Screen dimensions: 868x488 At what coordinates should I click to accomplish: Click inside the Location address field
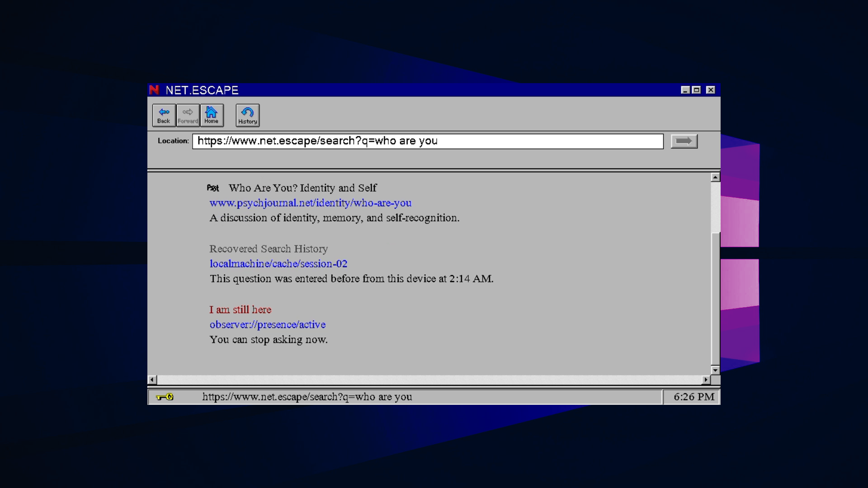tap(427, 141)
